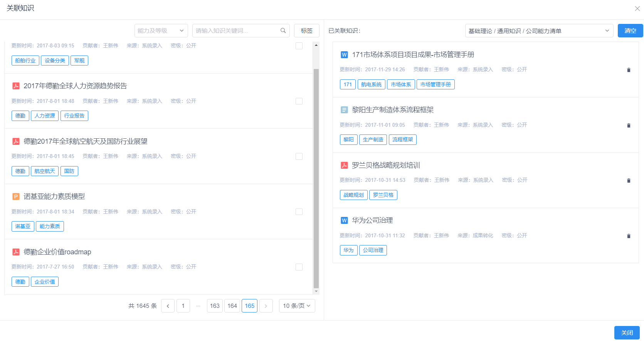This screenshot has width=644, height=341.
Task: Delete 罗兰贝格战略规划培训 using trash icon
Action: [629, 180]
